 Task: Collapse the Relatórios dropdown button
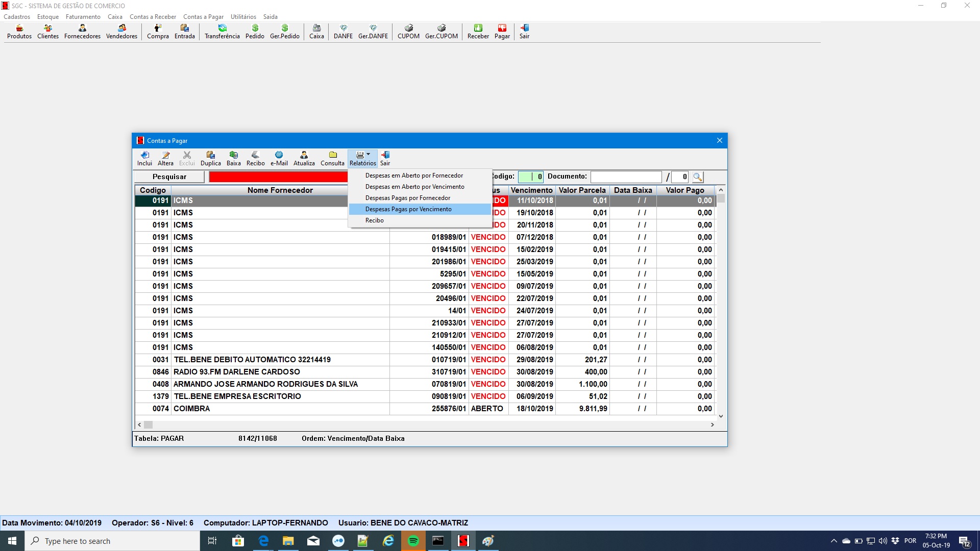pos(362,158)
